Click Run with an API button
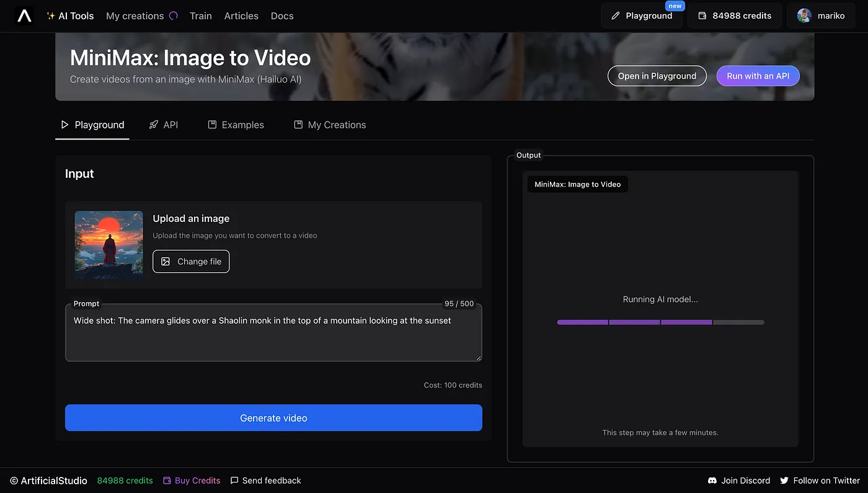The height and width of the screenshot is (493, 868). pos(758,76)
